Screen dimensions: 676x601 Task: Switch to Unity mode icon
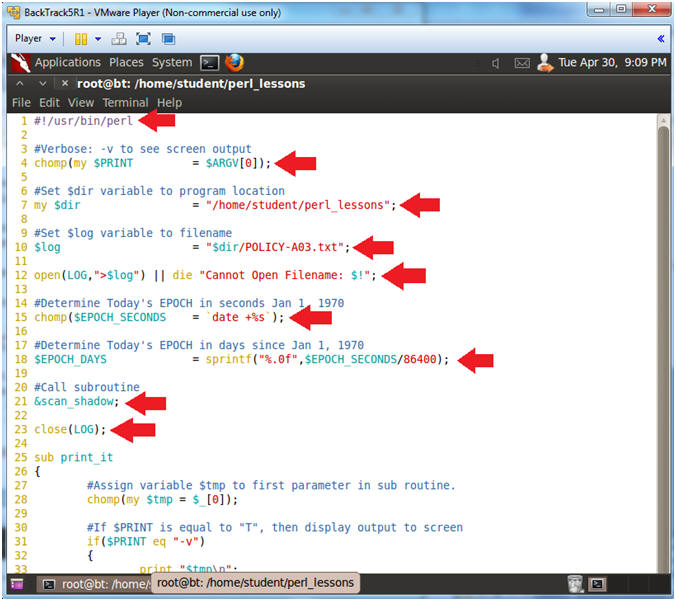pyautogui.click(x=168, y=39)
